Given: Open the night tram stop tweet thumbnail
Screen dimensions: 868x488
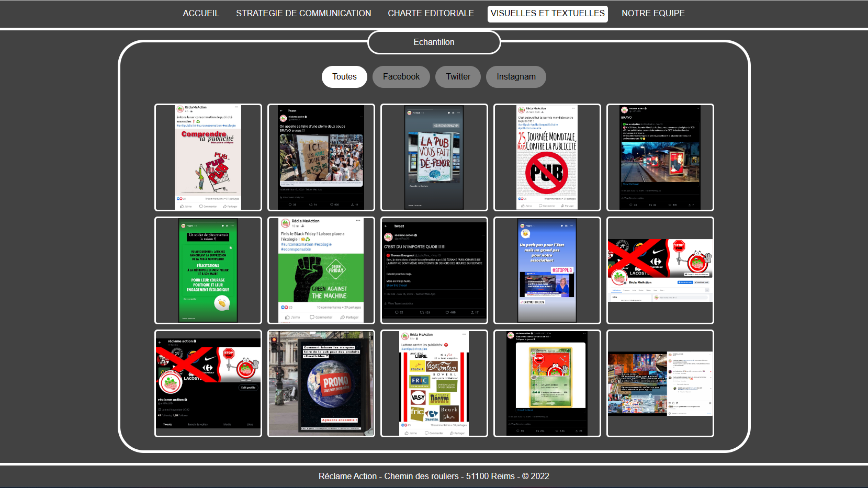Looking at the screenshot, I should 660,157.
